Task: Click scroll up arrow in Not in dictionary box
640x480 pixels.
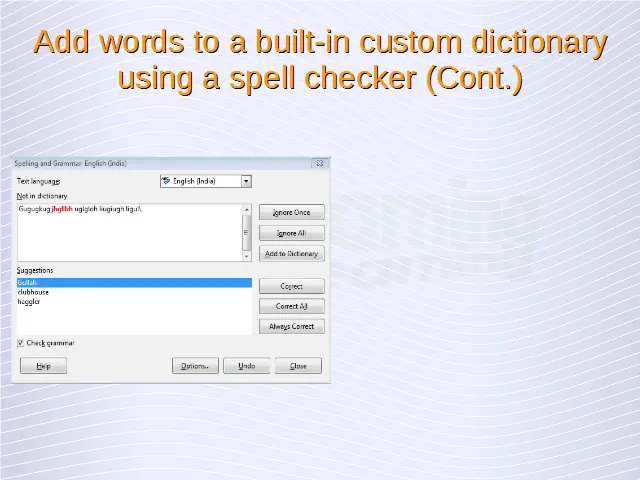Action: click(247, 209)
